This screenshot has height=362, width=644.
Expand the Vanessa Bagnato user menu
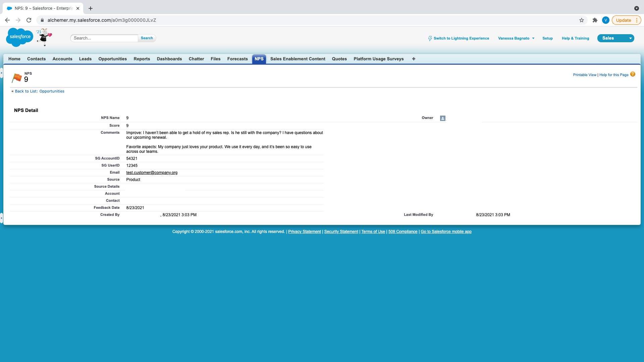click(516, 38)
